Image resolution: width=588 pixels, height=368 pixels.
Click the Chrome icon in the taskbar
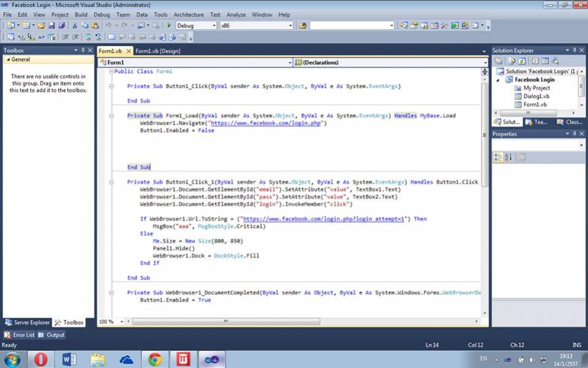click(x=154, y=360)
